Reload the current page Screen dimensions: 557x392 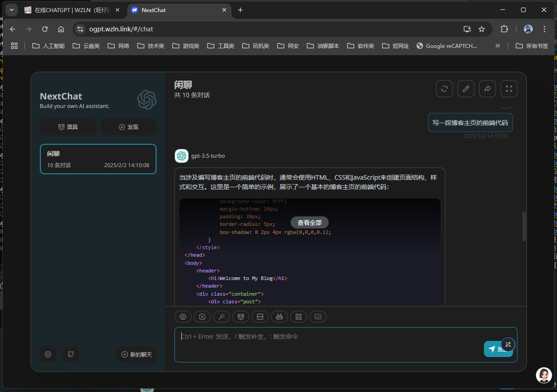coord(45,29)
